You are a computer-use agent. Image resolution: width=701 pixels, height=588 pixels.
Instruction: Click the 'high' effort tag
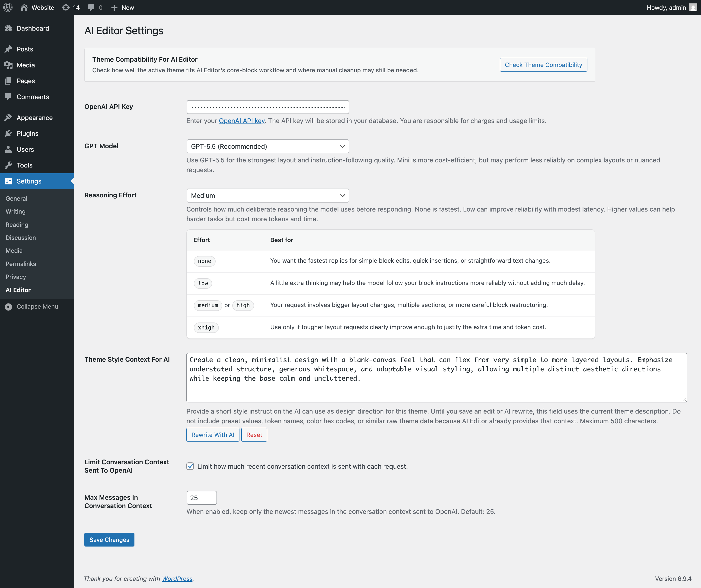[243, 305]
